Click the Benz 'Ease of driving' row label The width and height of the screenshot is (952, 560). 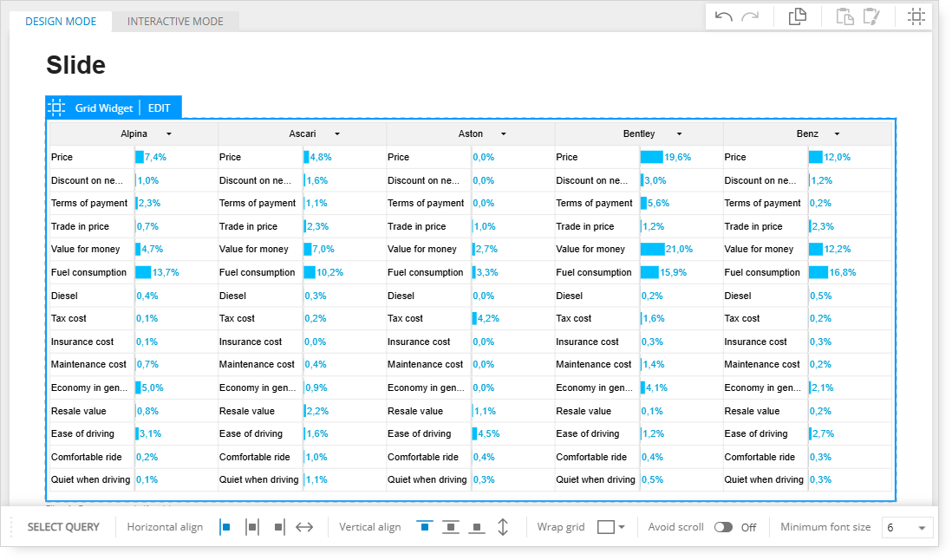coord(756,433)
